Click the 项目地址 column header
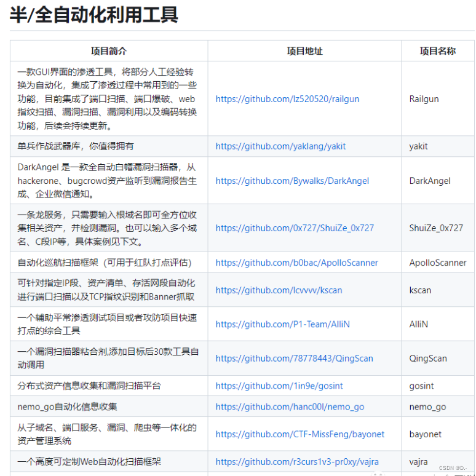 304,50
